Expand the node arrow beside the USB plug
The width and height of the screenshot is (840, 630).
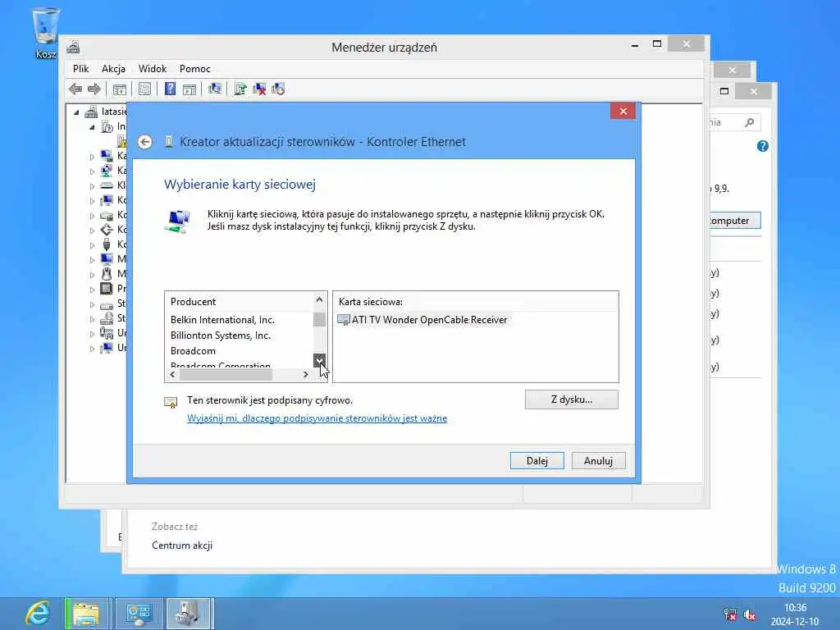(x=92, y=245)
